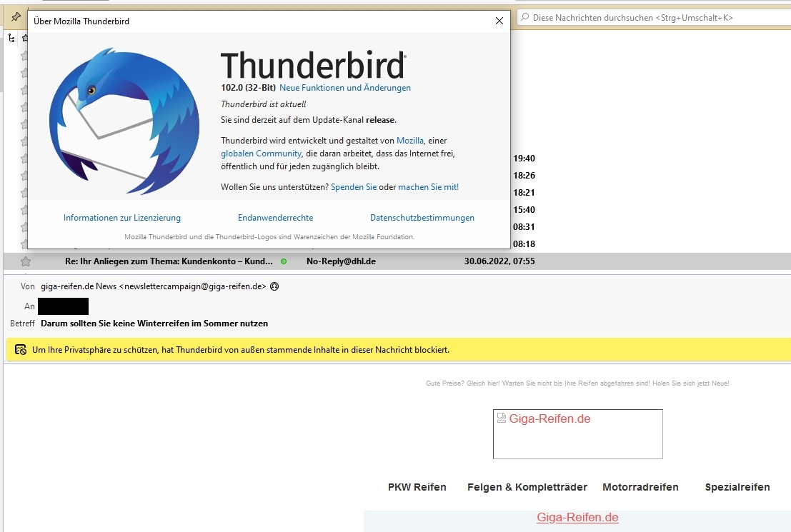This screenshot has height=532, width=791.
Task: Click the Thunderbird logo in About dialog
Action: pos(124,121)
